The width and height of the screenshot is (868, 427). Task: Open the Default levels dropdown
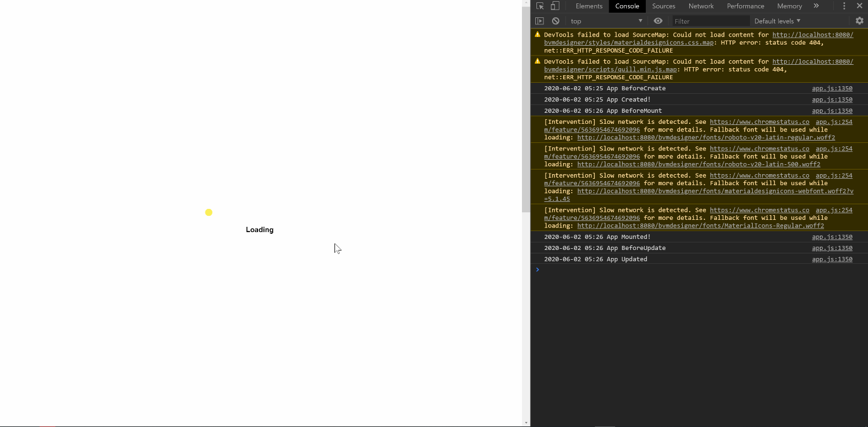pyautogui.click(x=777, y=21)
